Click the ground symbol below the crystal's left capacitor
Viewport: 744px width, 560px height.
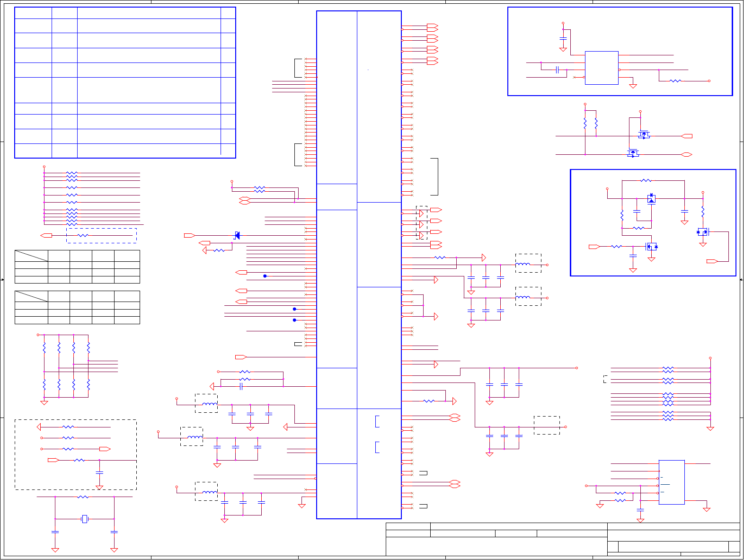click(x=55, y=550)
